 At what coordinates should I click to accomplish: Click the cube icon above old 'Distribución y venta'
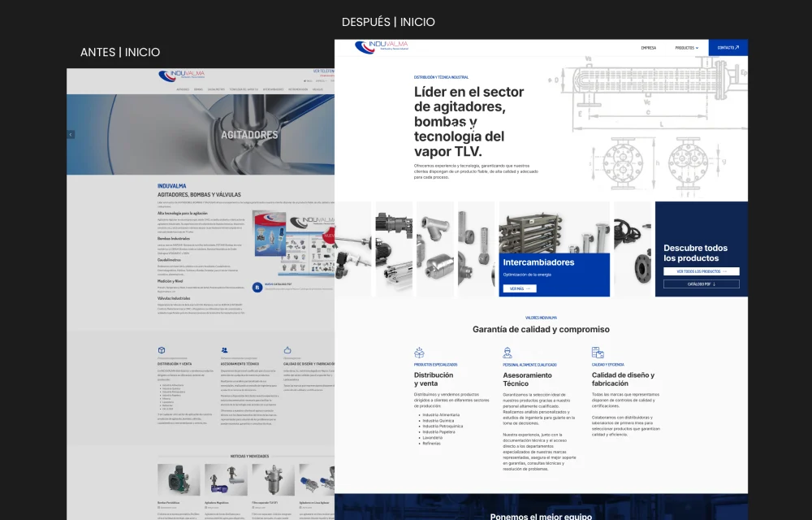coord(161,350)
